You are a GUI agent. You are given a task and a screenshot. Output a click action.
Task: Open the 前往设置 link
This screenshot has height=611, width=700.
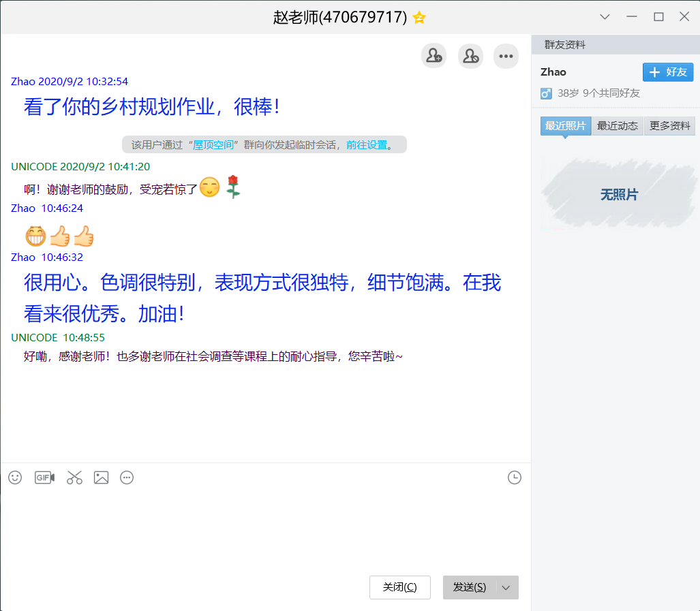[367, 144]
